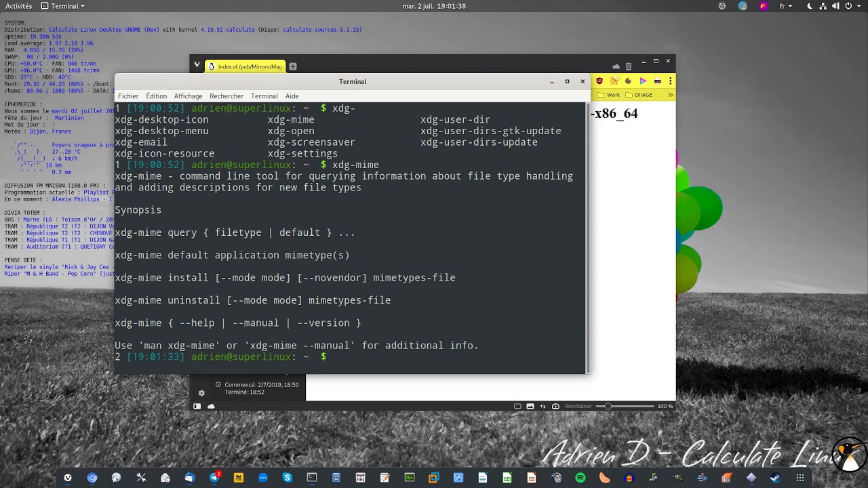Click the uBlock shield extension icon

[x=599, y=81]
